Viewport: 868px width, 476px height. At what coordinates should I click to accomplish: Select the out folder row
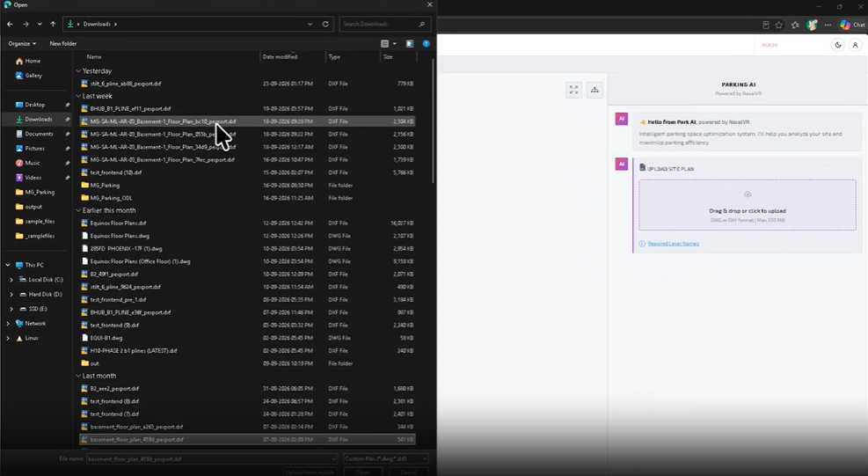(x=247, y=363)
